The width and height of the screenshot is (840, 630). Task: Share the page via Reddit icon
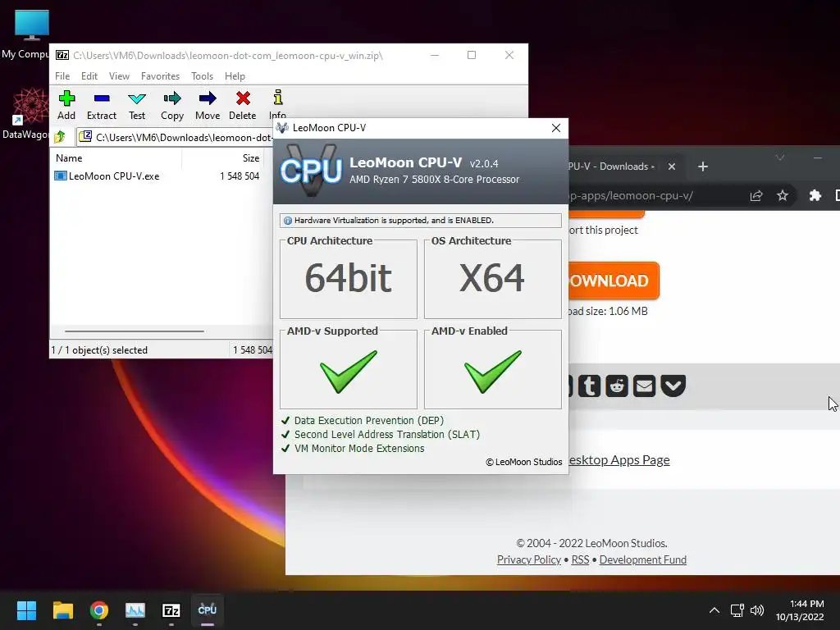[x=617, y=386]
